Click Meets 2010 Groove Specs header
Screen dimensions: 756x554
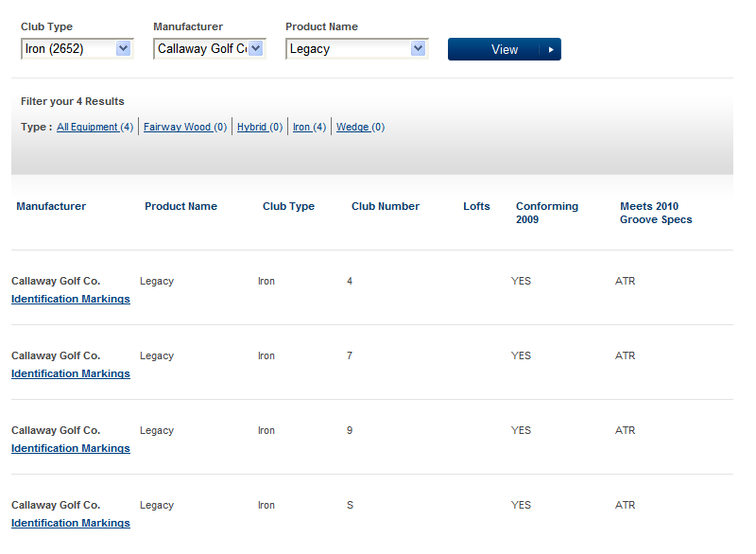click(x=656, y=213)
